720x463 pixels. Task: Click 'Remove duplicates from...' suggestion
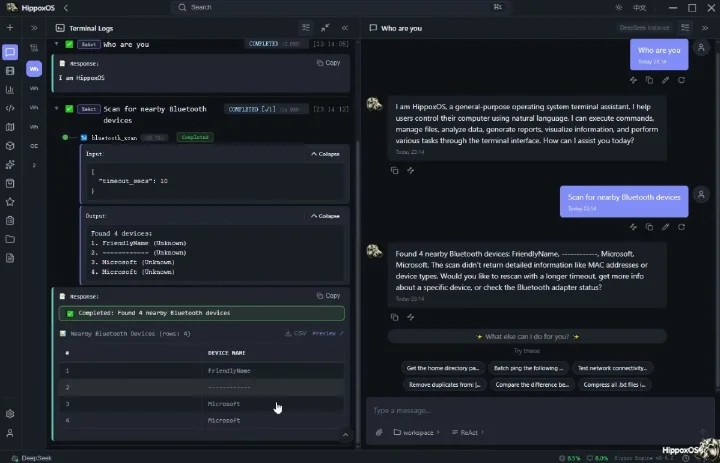tap(444, 384)
